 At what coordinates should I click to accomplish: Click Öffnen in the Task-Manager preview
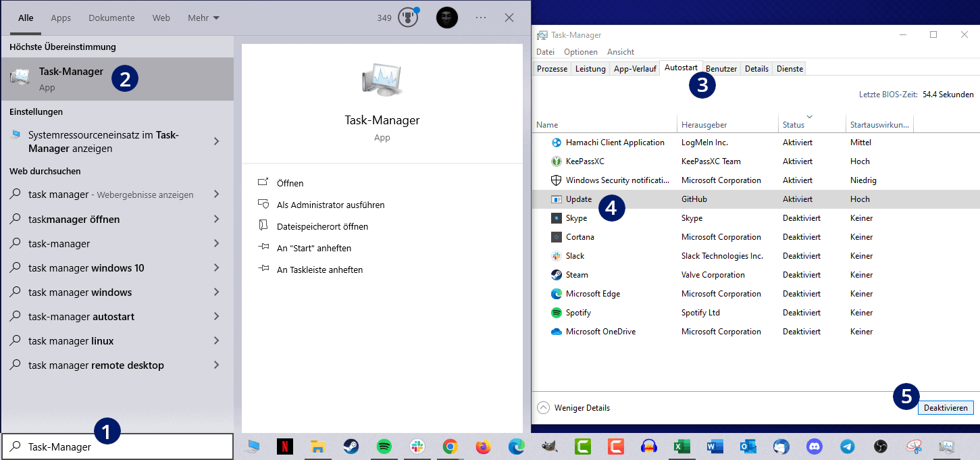(290, 183)
